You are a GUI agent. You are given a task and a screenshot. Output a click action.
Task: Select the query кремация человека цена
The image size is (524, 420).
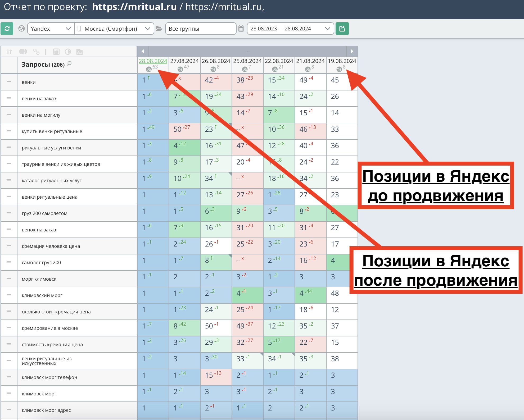[51, 246]
